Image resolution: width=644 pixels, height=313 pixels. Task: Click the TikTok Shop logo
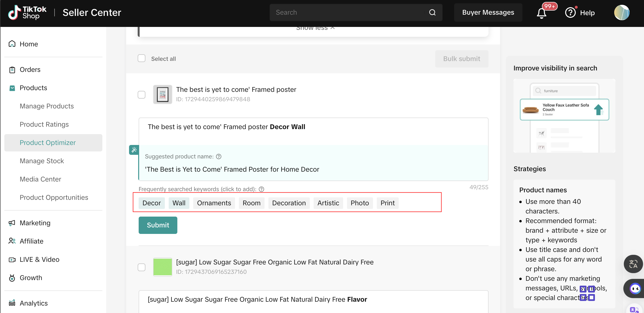27,13
